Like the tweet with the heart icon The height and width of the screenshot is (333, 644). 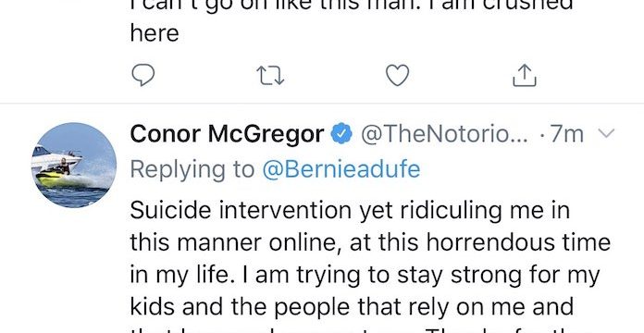point(398,76)
